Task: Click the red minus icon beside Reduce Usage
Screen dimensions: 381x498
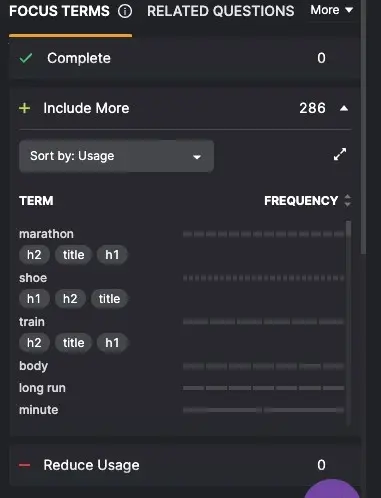Action: click(25, 465)
